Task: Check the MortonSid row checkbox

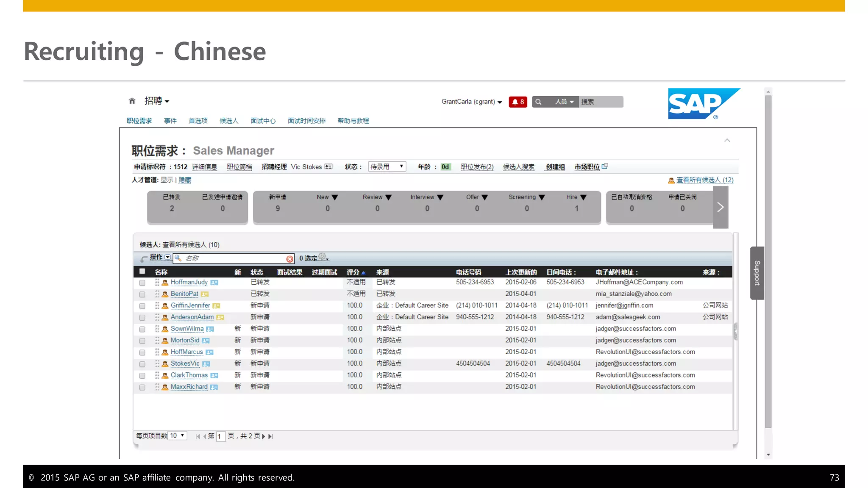Action: 142,341
